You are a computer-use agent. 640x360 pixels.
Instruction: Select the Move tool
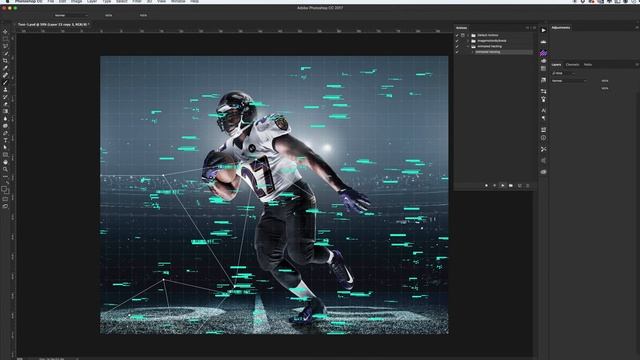pos(5,31)
